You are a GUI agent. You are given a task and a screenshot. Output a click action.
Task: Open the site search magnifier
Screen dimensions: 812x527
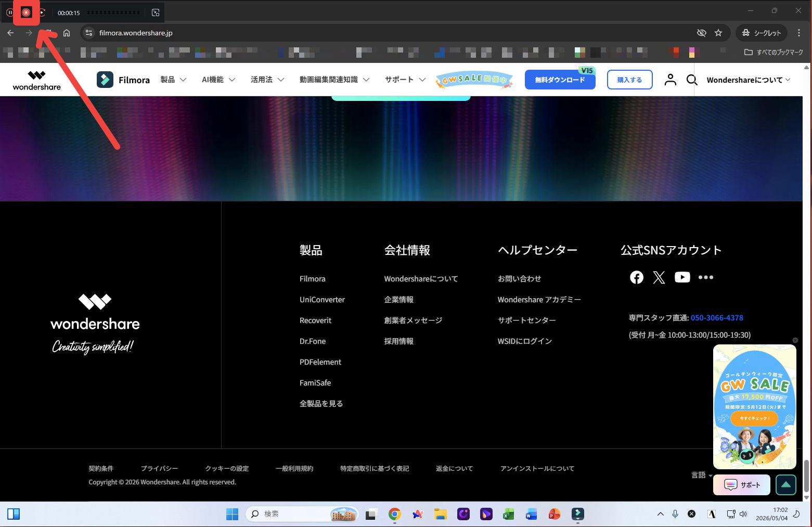[x=691, y=80]
